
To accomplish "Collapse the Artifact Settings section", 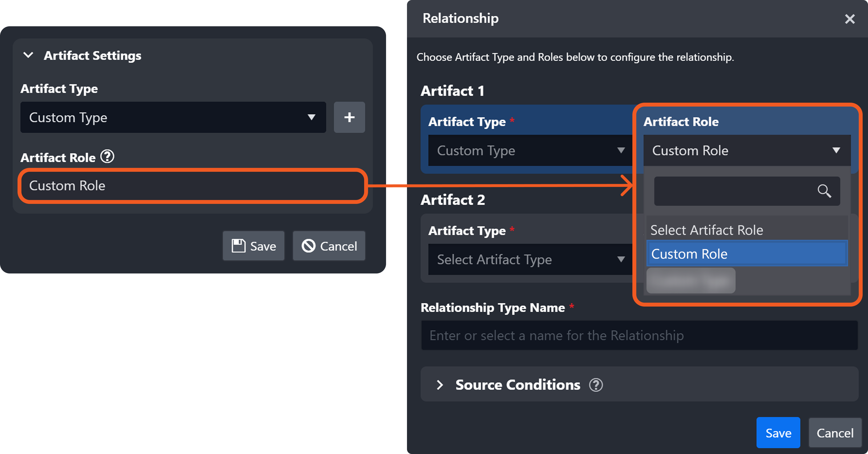I will (28, 55).
